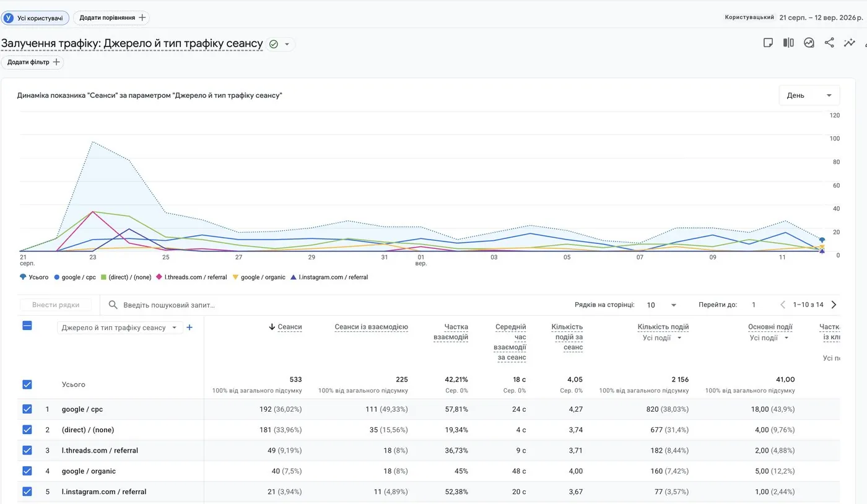867x504 pixels.
Task: Click the 48 с engagement time cell
Action: pos(518,471)
